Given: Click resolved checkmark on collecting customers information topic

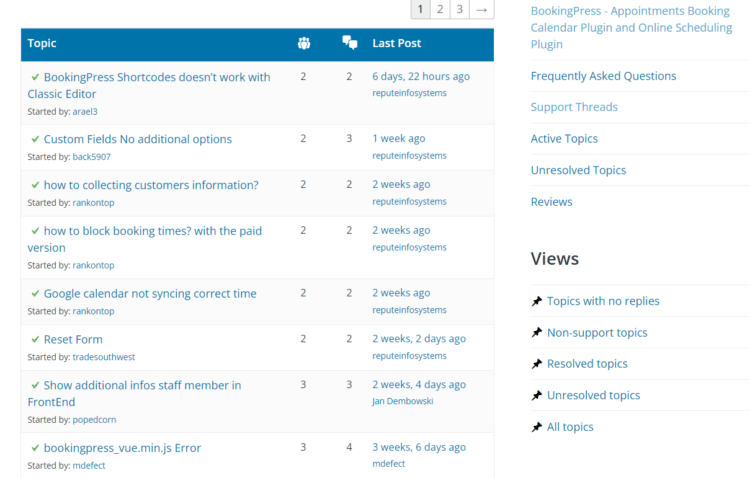Looking at the screenshot, I should (x=35, y=185).
